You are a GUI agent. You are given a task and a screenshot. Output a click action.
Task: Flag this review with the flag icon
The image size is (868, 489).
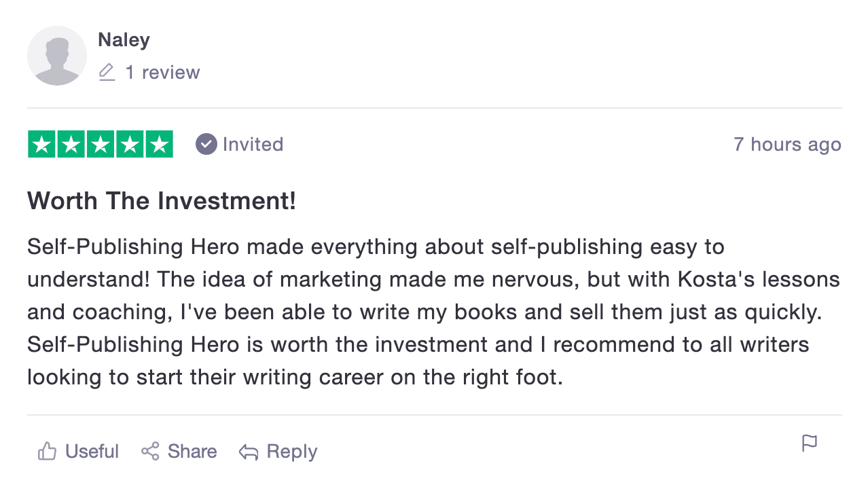(810, 443)
